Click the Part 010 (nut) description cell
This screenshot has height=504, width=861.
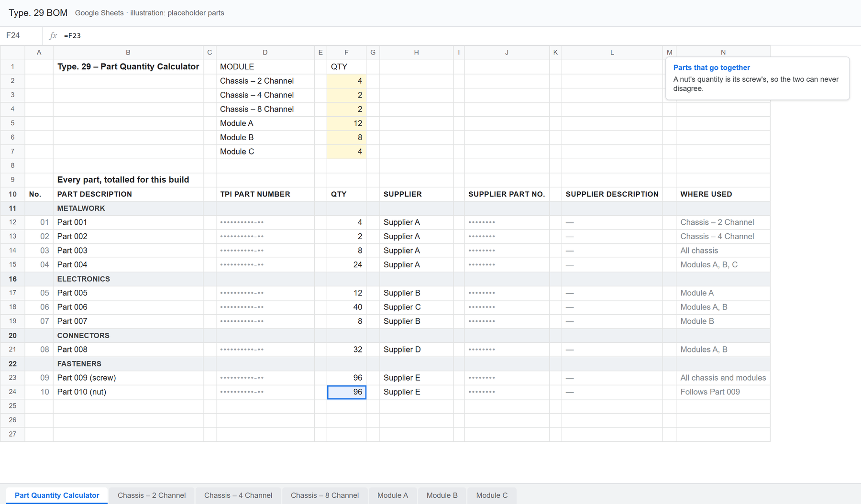point(128,392)
